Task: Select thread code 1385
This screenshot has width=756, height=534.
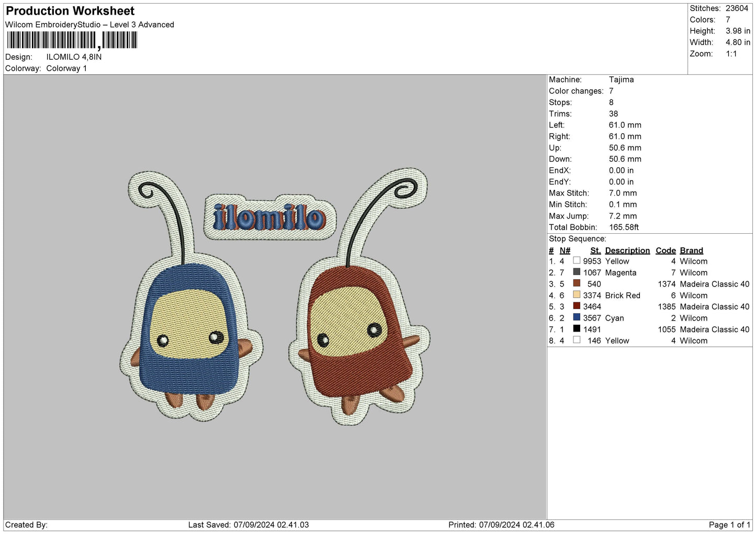Action: [667, 306]
